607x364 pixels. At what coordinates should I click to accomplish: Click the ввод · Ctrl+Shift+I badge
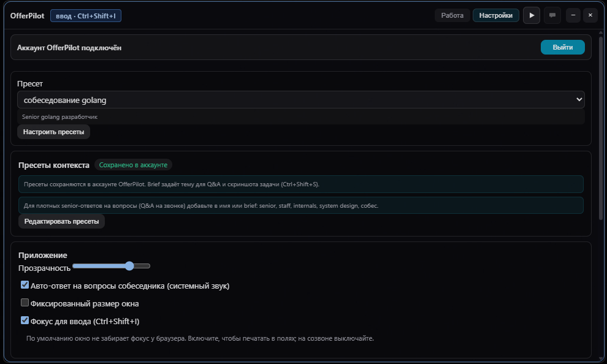tap(86, 16)
